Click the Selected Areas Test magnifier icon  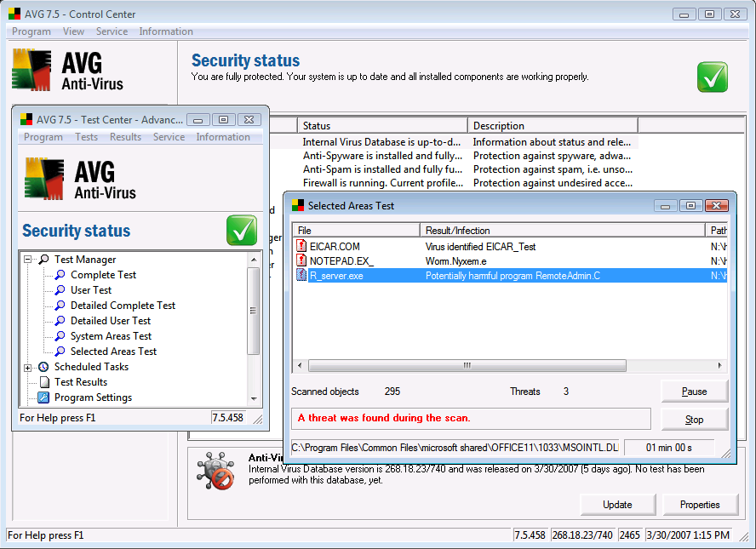click(60, 352)
